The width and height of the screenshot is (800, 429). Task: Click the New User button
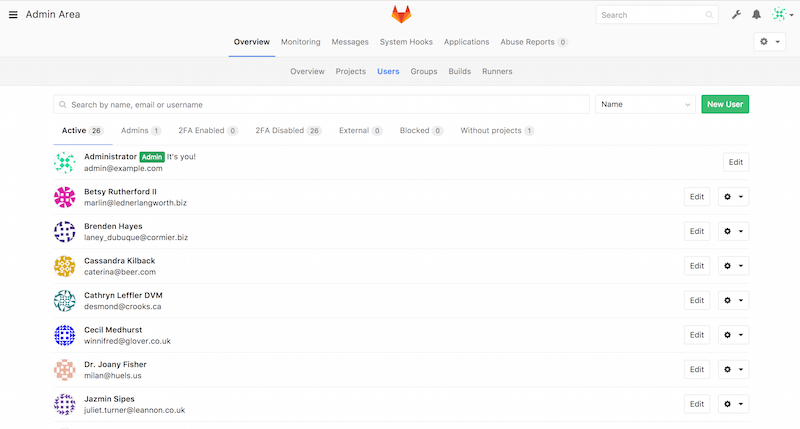pos(725,104)
